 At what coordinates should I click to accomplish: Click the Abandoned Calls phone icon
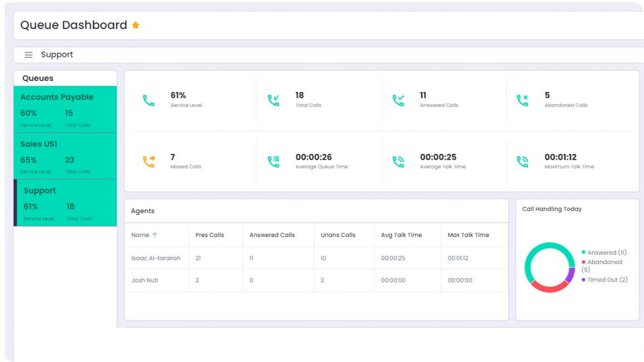(x=522, y=101)
